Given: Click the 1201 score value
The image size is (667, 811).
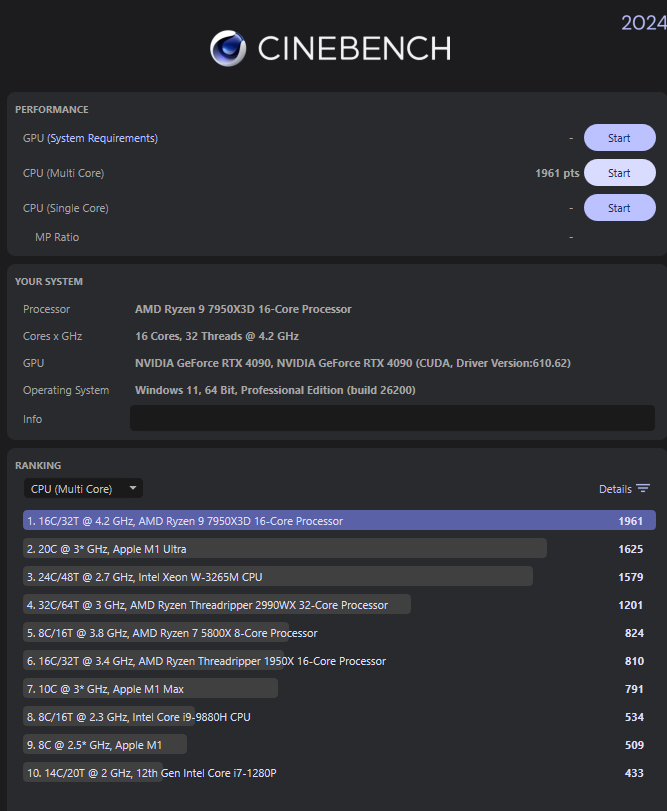Looking at the screenshot, I should pos(631,605).
